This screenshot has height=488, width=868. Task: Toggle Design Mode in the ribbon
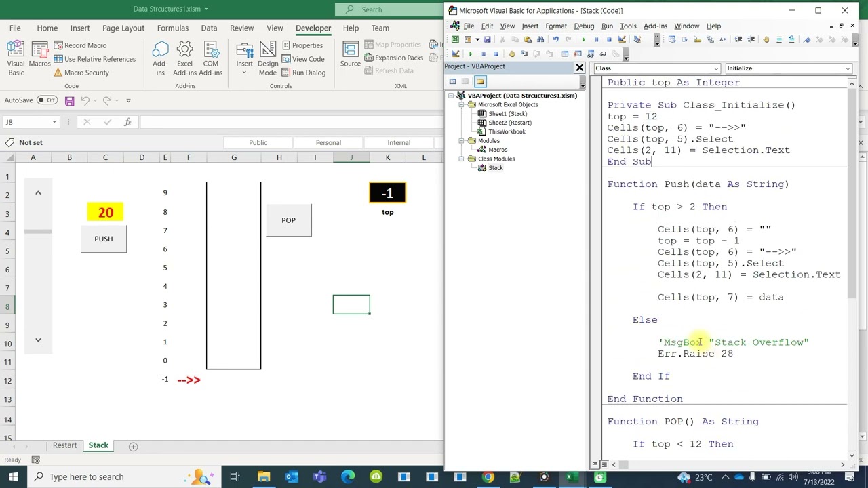(267, 58)
